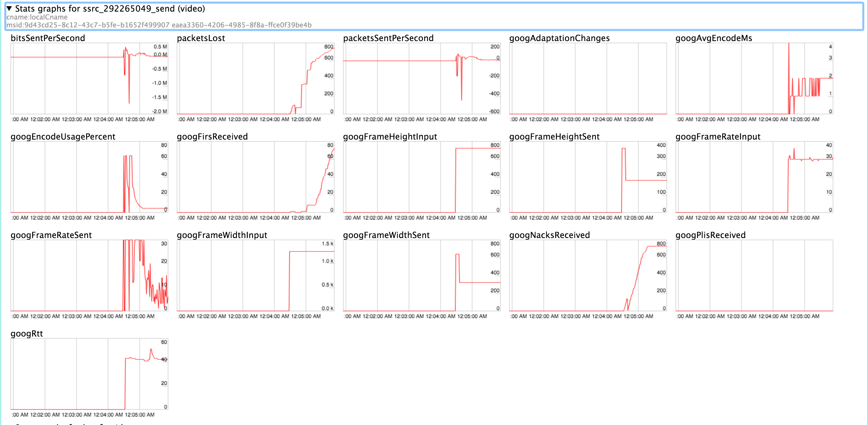This screenshot has height=425, width=868.
Task: Click the googPlisReceived graph
Action: pyautogui.click(x=754, y=276)
